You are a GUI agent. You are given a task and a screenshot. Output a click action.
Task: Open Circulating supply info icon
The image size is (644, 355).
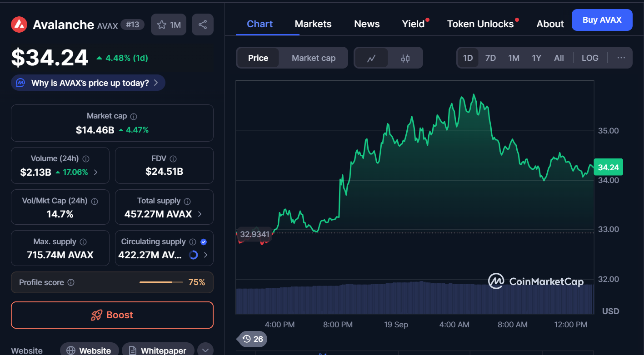pyautogui.click(x=193, y=242)
